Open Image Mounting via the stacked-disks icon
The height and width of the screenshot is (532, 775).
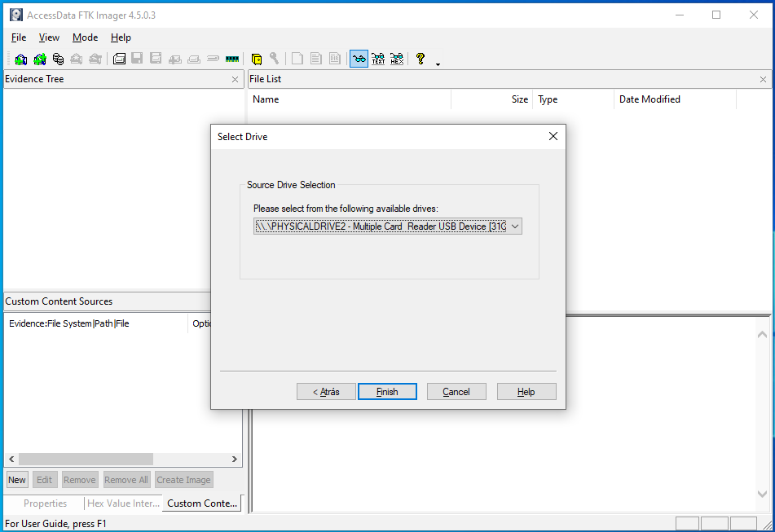[x=59, y=59]
